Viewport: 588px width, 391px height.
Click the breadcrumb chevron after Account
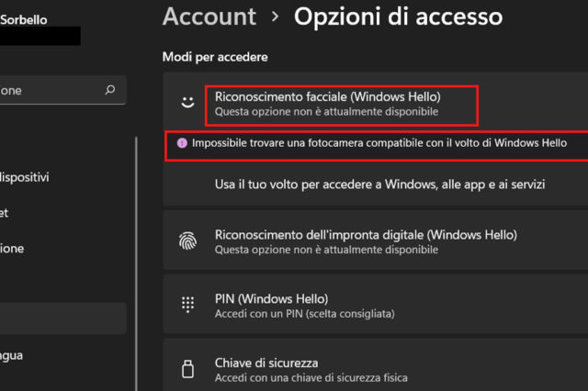tap(275, 17)
